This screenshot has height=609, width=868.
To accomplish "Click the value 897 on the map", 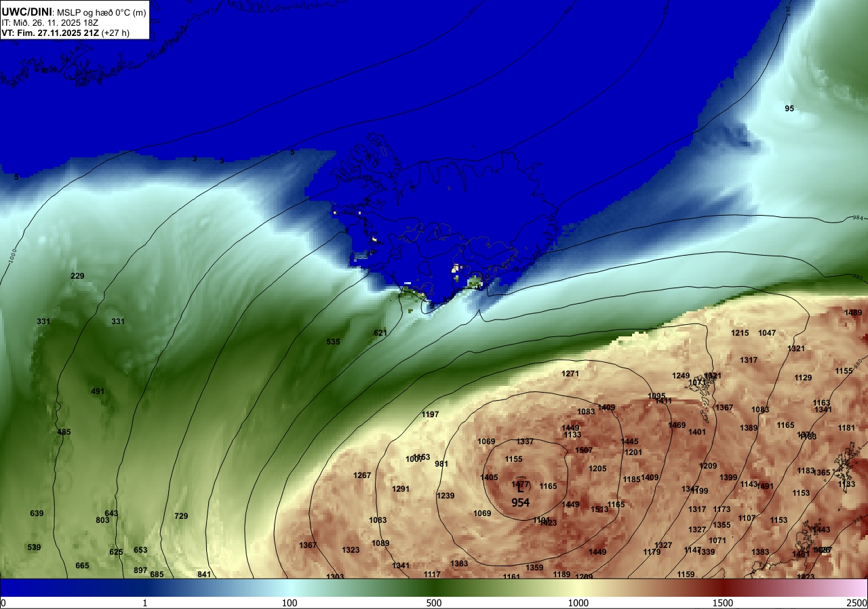I will (140, 570).
